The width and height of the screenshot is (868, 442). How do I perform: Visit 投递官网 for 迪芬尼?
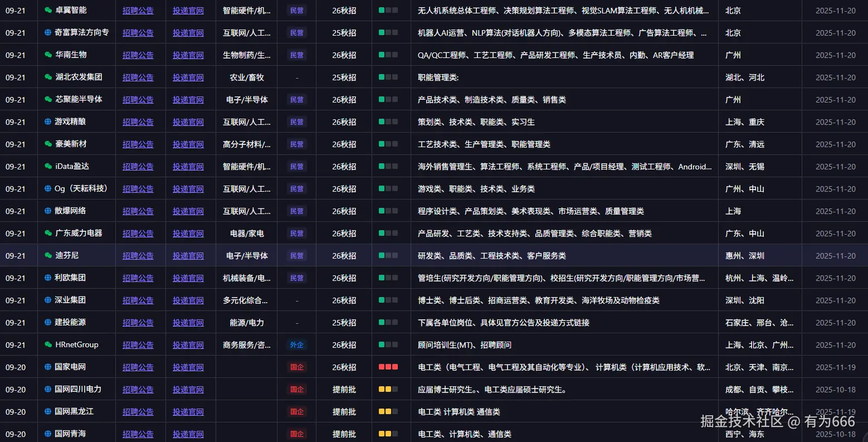pos(188,256)
